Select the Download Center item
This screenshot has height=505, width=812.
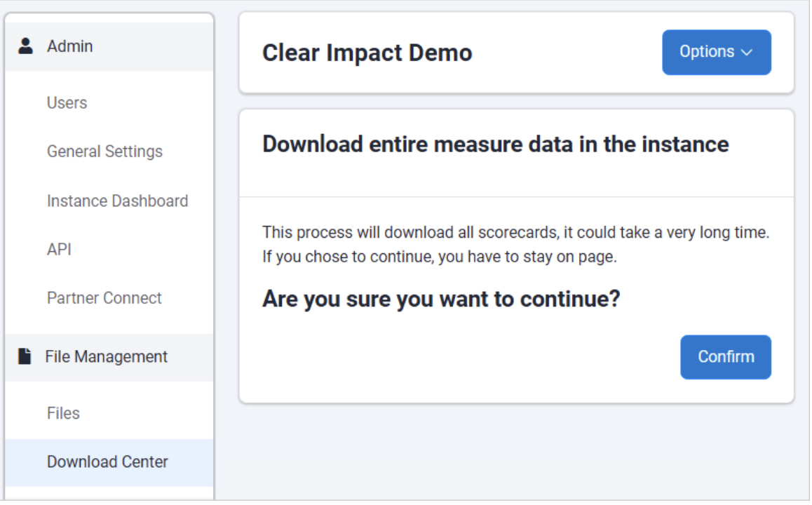[107, 462]
